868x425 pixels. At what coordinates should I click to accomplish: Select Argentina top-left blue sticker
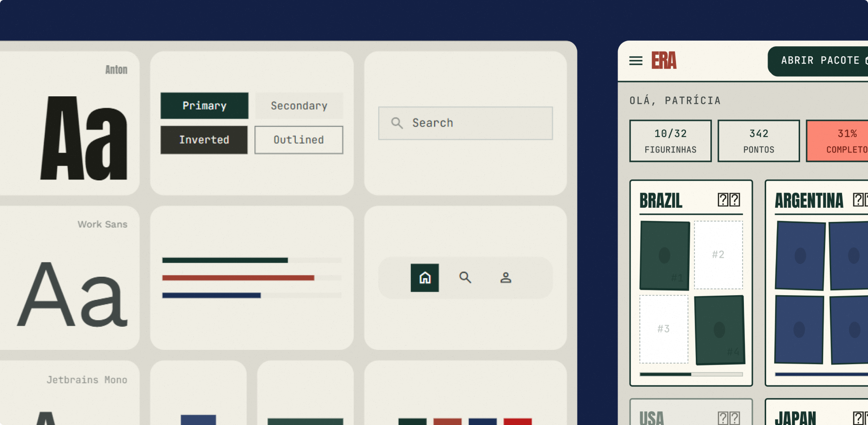coord(800,255)
